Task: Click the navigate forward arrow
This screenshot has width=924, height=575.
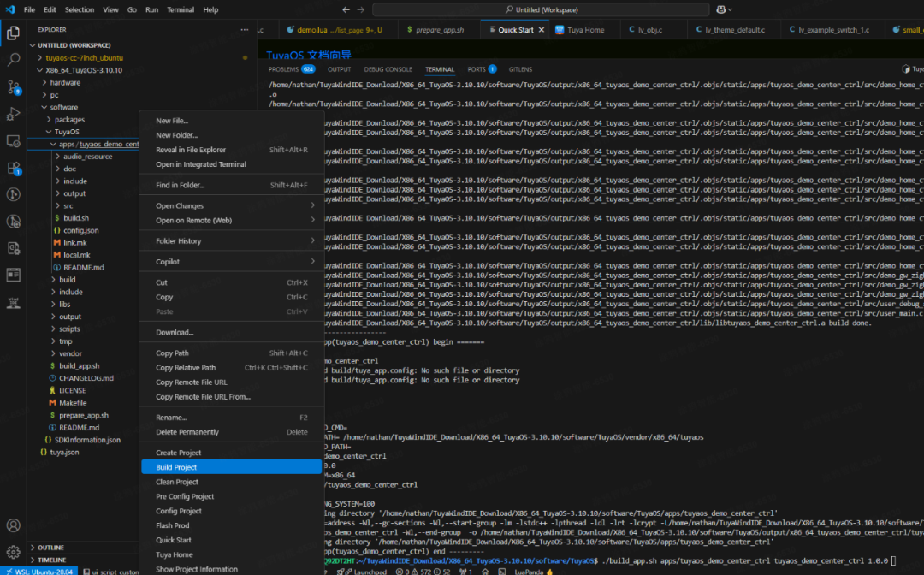Action: pyautogui.click(x=361, y=9)
